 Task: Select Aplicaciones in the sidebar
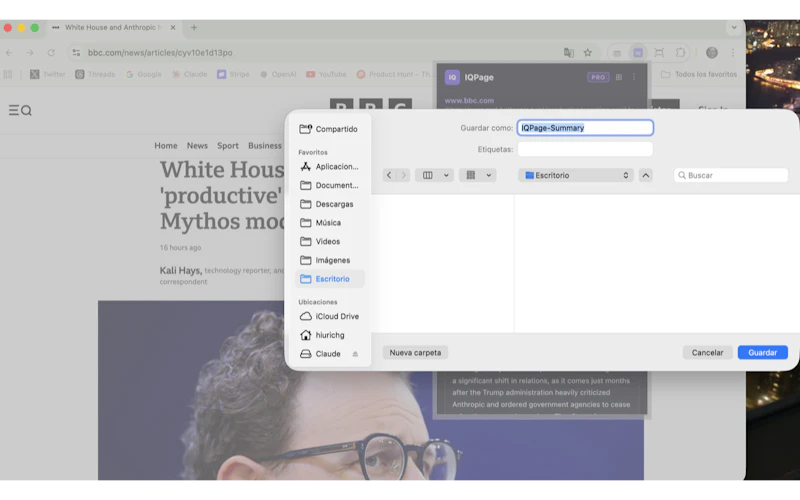[x=330, y=166]
